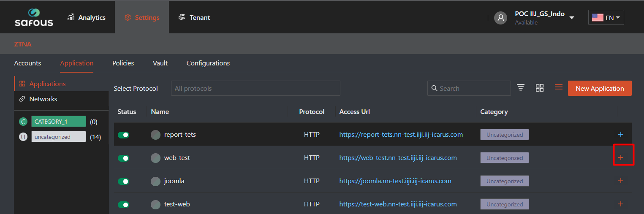Image resolution: width=644 pixels, height=214 pixels.
Task: Click the joomla application round icon
Action: (x=155, y=181)
